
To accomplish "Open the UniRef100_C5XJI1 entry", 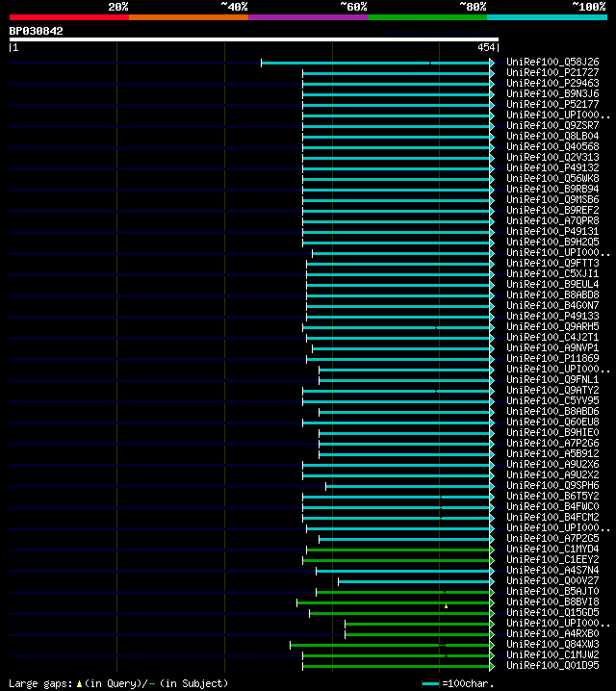I will 552,273.
